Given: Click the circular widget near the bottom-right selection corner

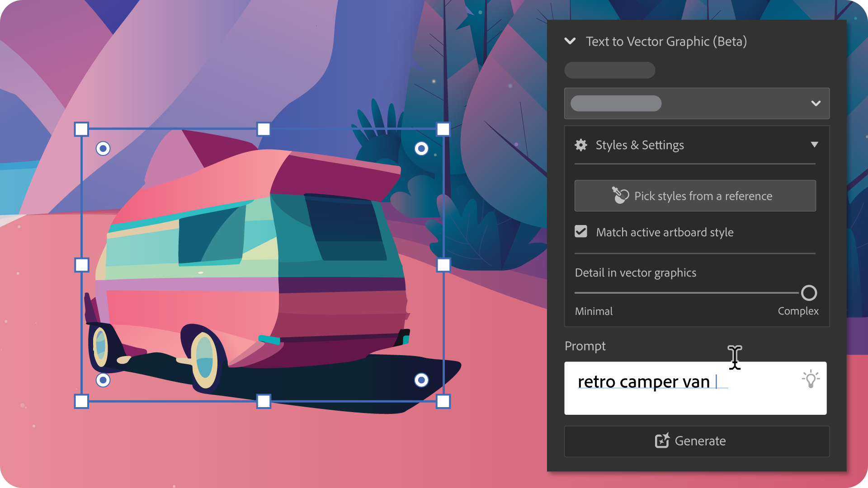Looking at the screenshot, I should click(422, 380).
